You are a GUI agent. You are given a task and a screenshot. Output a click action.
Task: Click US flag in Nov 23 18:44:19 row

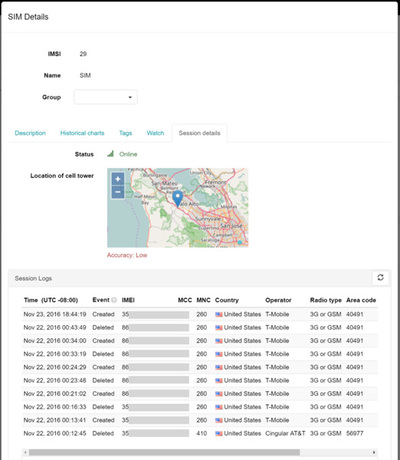219,314
